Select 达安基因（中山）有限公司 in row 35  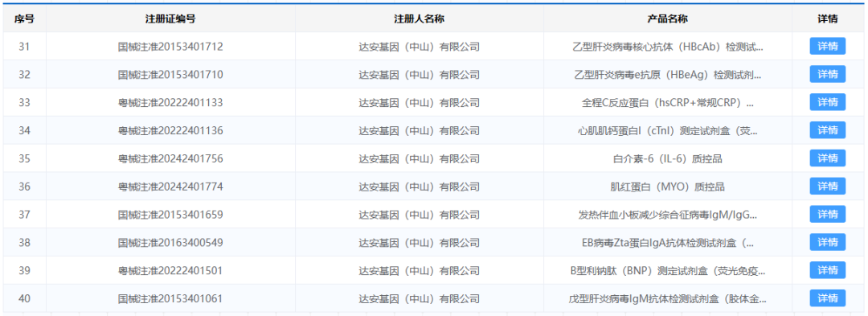tap(419, 159)
